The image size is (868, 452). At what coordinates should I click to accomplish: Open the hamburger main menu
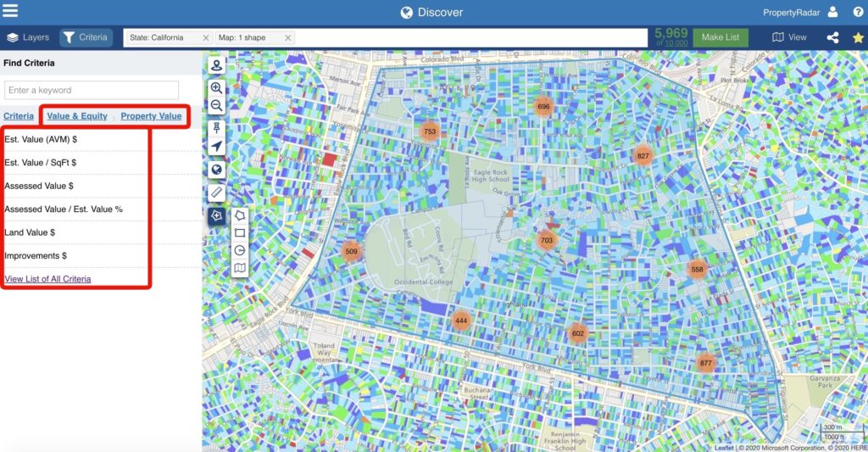click(10, 10)
